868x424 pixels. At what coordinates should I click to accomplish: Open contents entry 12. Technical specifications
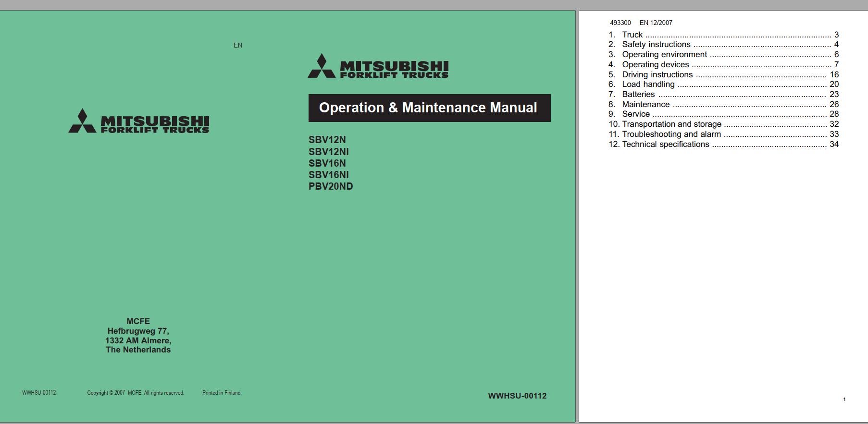(x=723, y=144)
